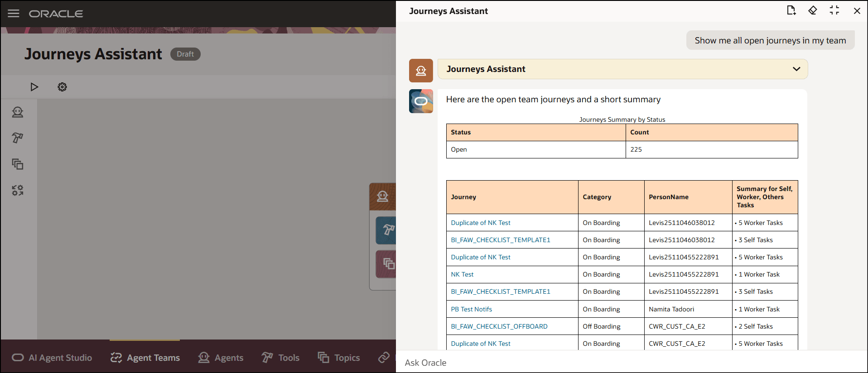Click the Category column header
Image resolution: width=868 pixels, height=373 pixels.
(611, 197)
